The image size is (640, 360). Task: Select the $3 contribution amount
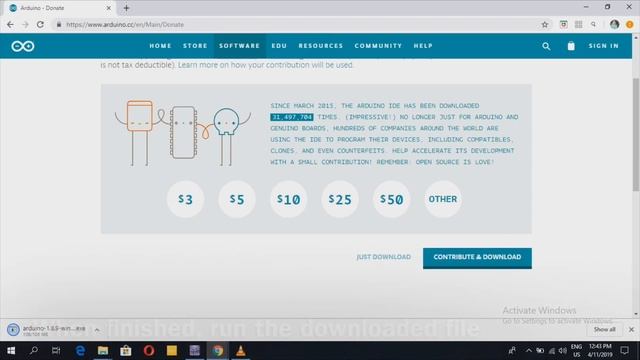185,199
